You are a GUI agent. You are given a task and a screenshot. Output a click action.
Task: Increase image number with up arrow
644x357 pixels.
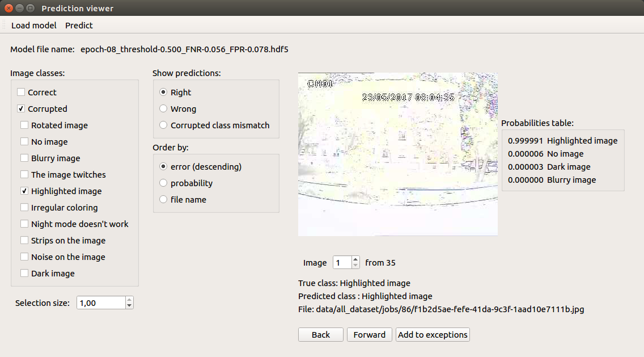tap(355, 259)
